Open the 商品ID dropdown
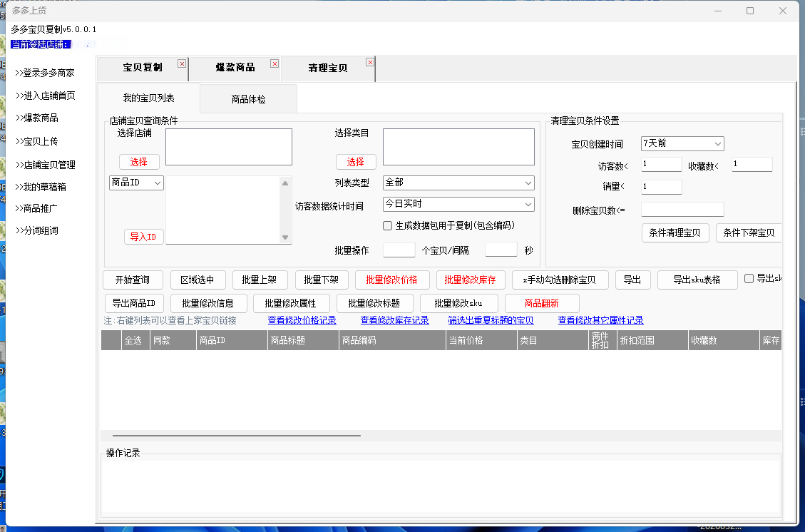The image size is (805, 532). 136,183
